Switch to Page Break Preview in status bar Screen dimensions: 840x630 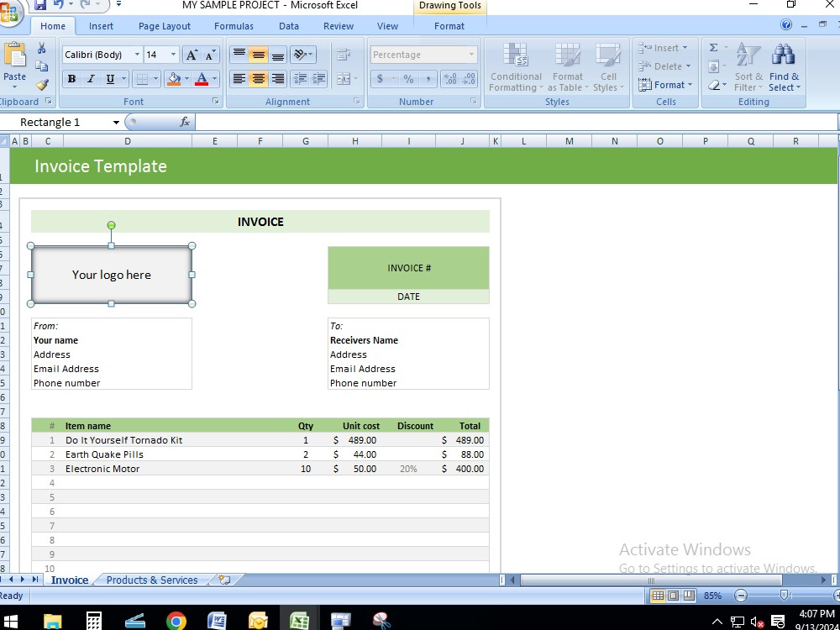click(689, 596)
